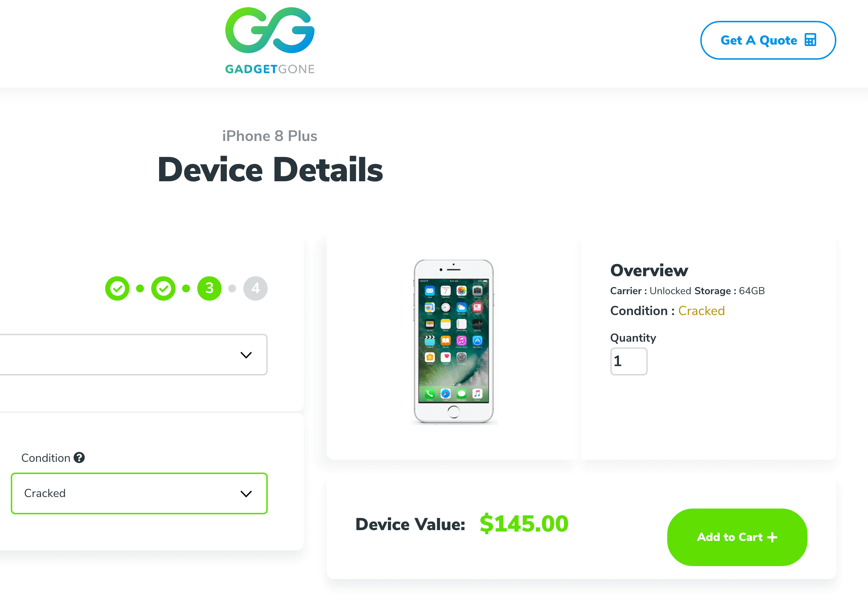Open the Condition dropdown showing Cracked
This screenshot has height=615, width=868.
pos(139,493)
